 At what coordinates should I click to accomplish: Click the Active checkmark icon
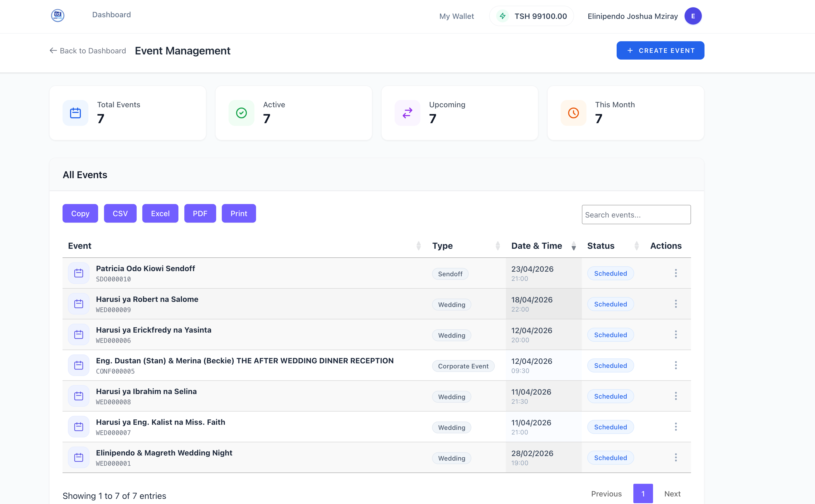[241, 113]
